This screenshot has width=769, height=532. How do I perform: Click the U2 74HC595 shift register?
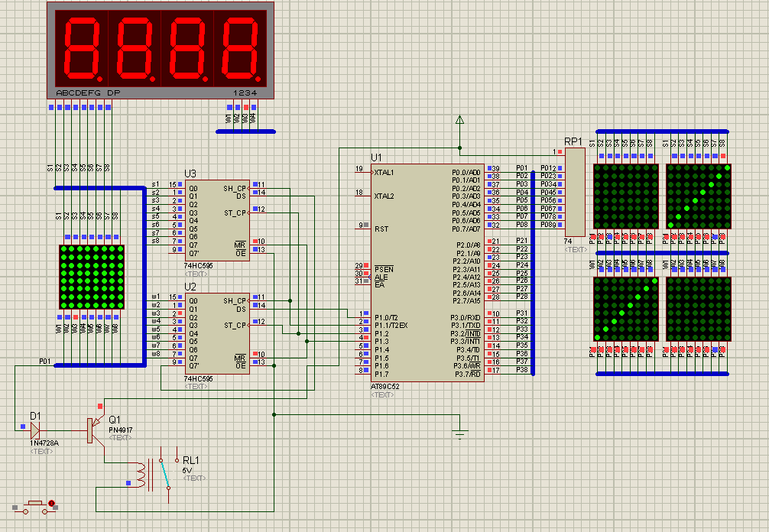coord(217,333)
